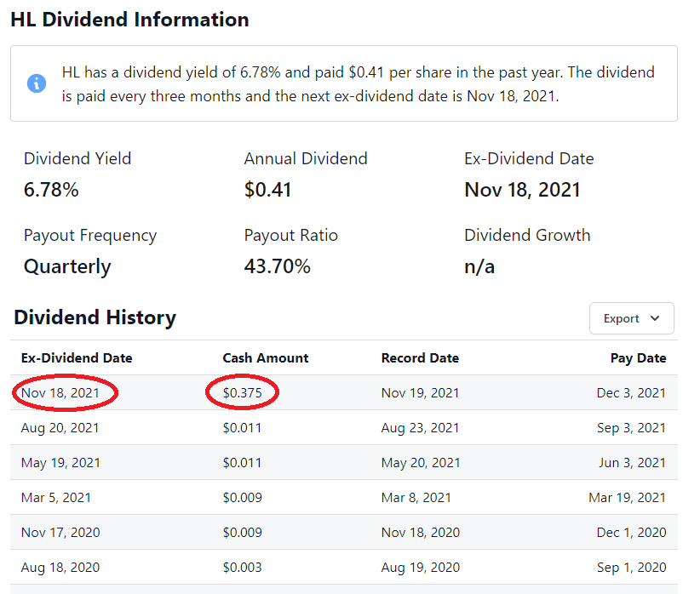This screenshot has width=700, height=594.
Task: Click the Dec 3, 2021 pay date cell
Action: tap(631, 393)
